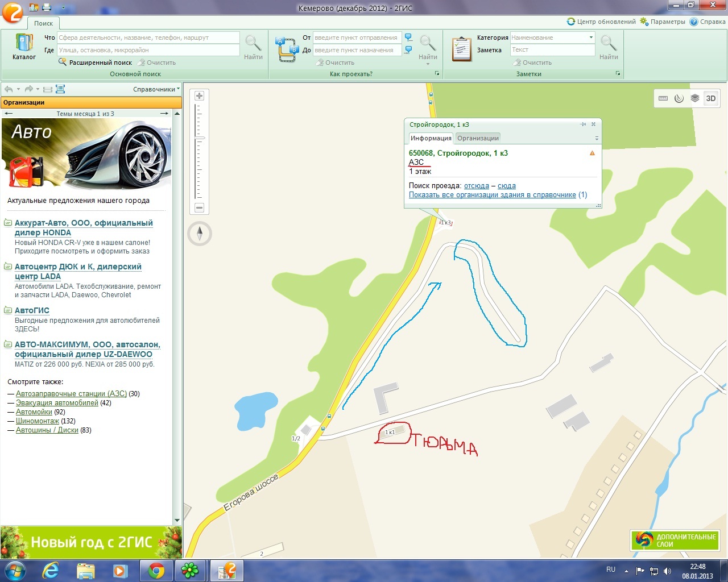Click the expand cards icon in panel toolbar
This screenshot has width=728, height=582.
[x=60, y=89]
